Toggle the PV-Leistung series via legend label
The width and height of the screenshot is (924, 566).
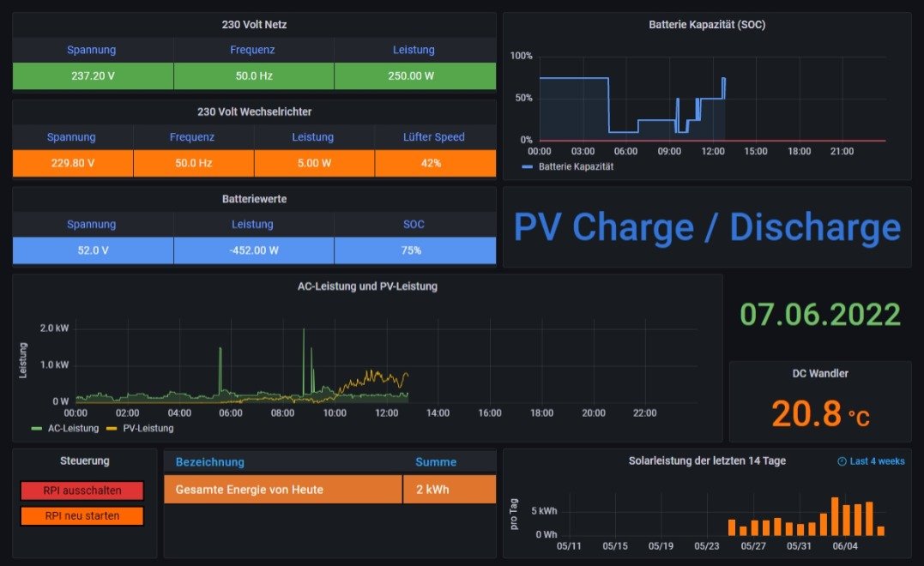(x=148, y=428)
